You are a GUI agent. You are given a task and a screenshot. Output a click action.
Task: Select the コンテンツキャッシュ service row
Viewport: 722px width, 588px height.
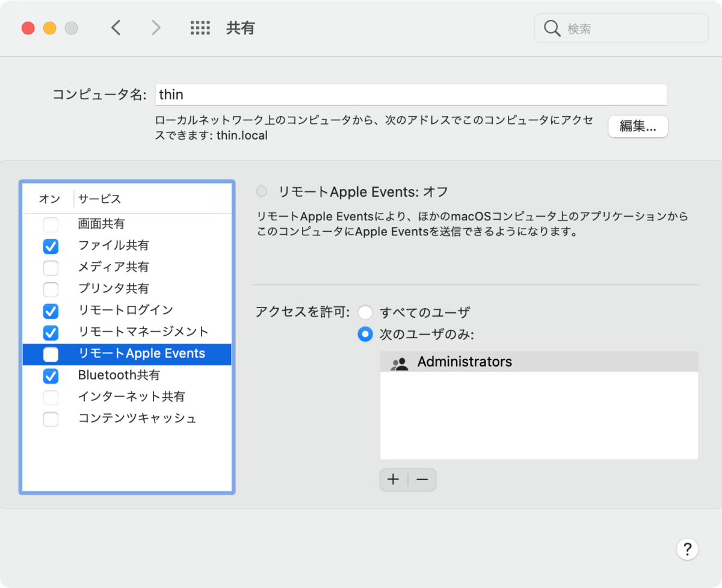click(127, 419)
